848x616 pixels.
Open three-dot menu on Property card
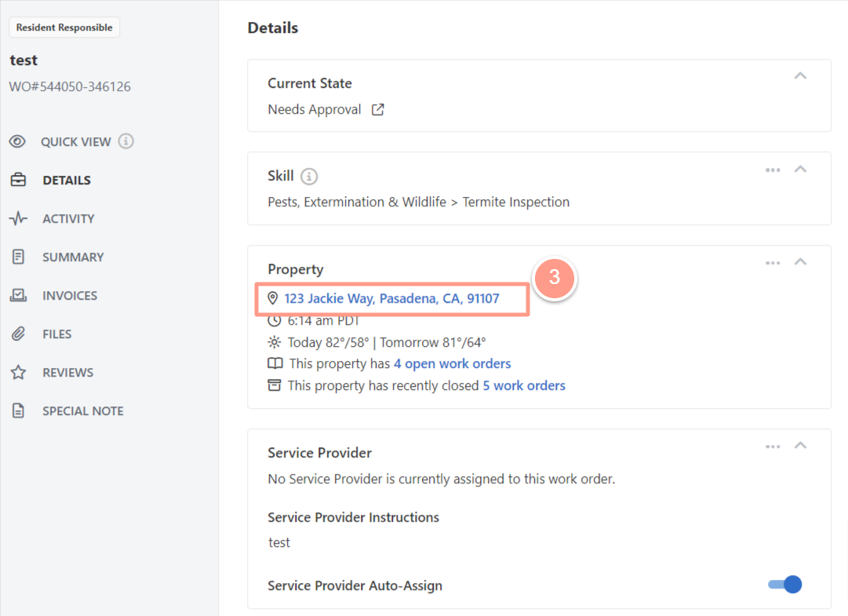773,264
